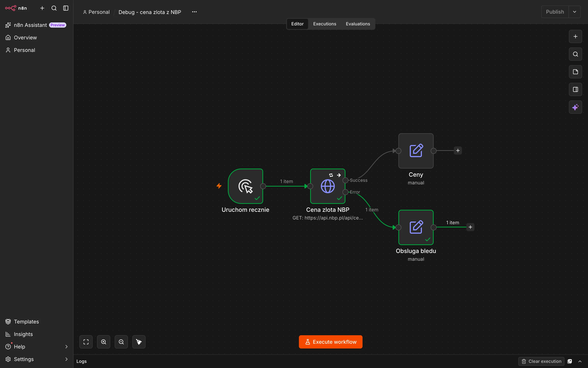The width and height of the screenshot is (588, 368).
Task: Add node after Obsluga bledu plus
Action: click(x=470, y=227)
